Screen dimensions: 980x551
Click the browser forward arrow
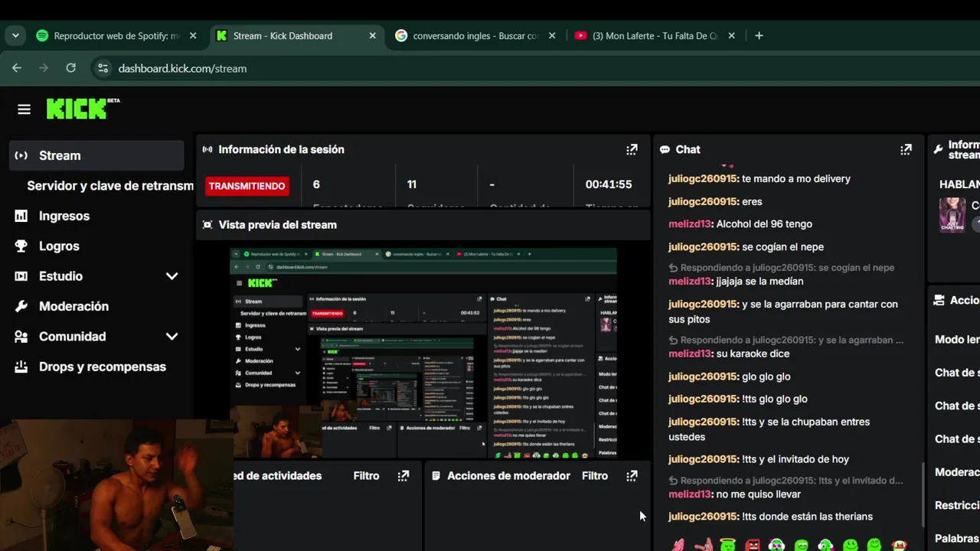tap(44, 68)
